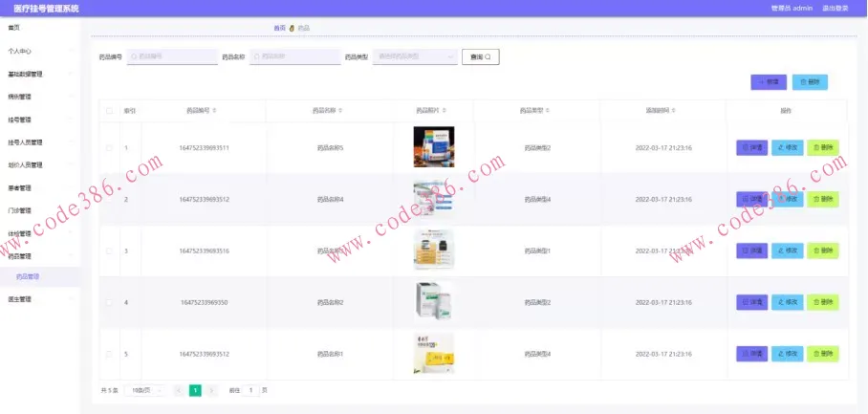
Task: Open 详情 for row 药品名称1
Action: pos(751,354)
